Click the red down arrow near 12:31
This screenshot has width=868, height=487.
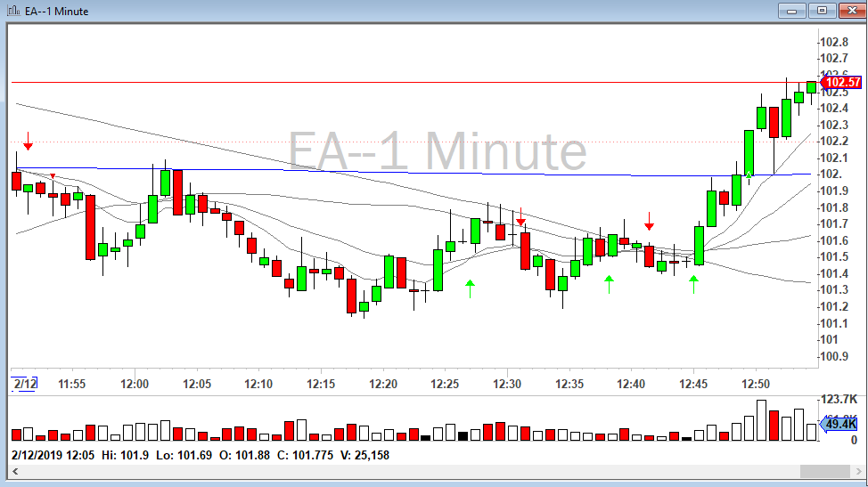click(x=521, y=216)
